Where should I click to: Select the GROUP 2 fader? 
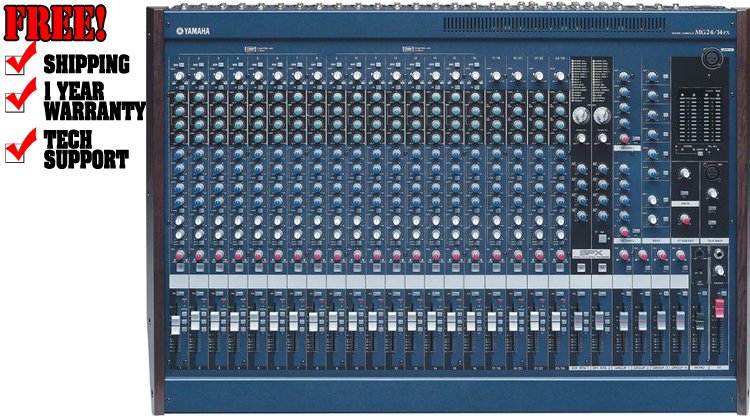tap(642, 321)
